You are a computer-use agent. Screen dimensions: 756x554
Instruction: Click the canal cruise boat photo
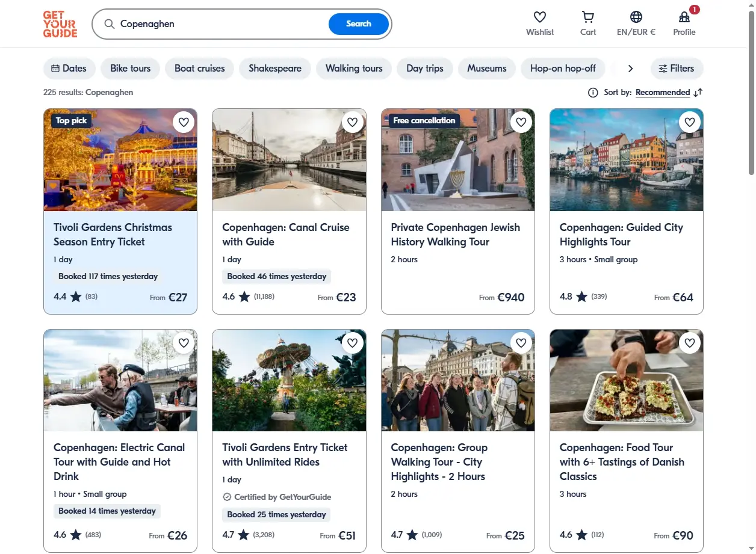point(289,160)
